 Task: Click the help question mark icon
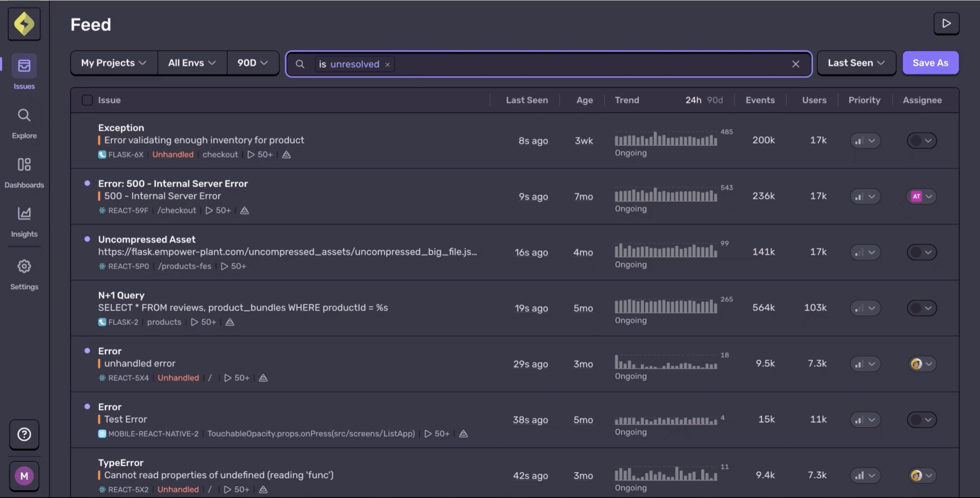click(24, 434)
